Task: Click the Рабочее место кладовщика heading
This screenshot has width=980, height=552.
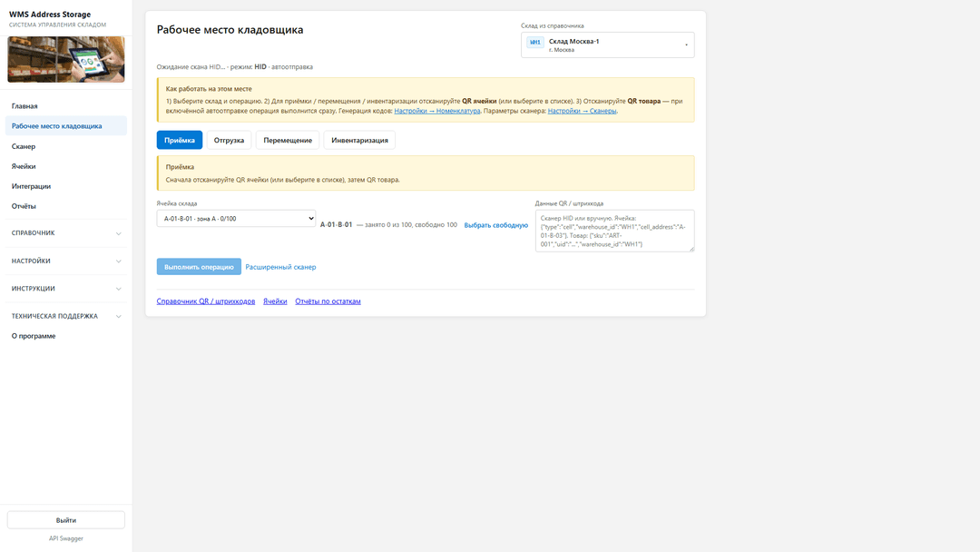Action: pyautogui.click(x=230, y=29)
